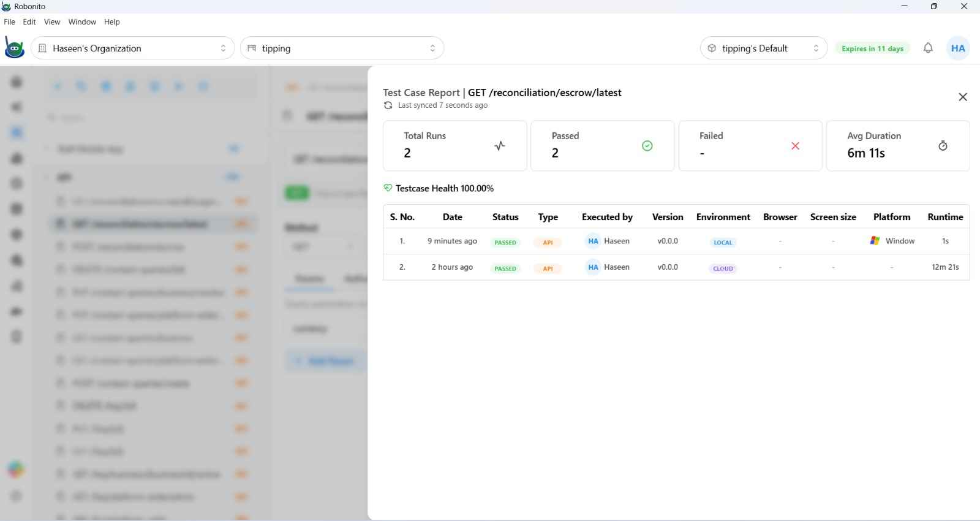
Task: Open the HA user profile avatar
Action: tap(958, 48)
